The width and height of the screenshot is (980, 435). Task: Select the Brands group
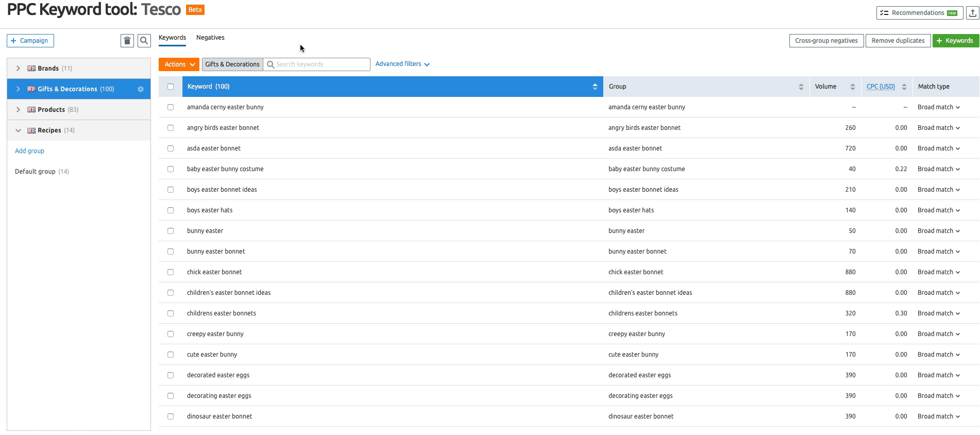(79, 69)
